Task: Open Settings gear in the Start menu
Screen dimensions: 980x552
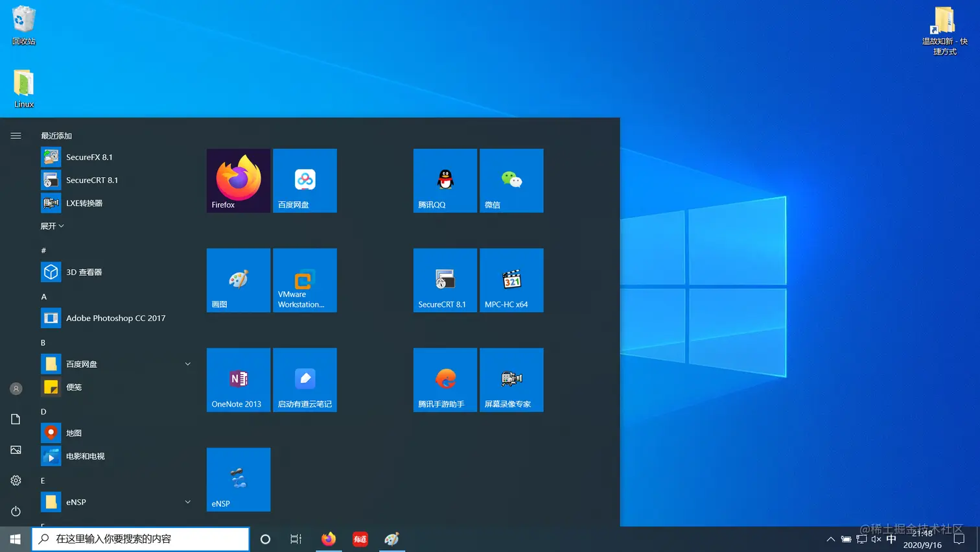Action: [x=16, y=481]
